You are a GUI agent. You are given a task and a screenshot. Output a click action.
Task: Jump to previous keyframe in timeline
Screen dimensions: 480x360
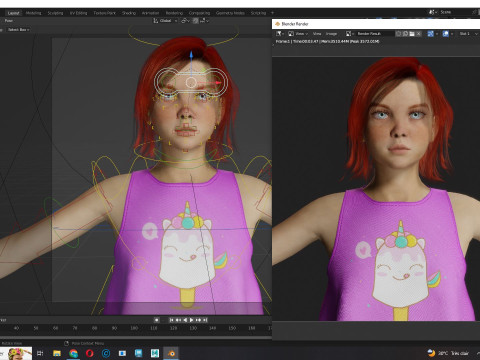[178, 320]
